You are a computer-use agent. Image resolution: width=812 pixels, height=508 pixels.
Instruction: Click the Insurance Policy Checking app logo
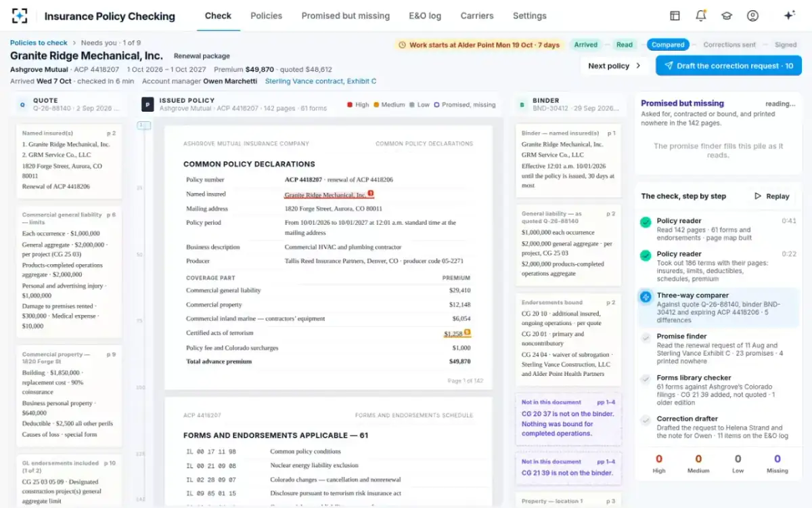click(x=20, y=16)
